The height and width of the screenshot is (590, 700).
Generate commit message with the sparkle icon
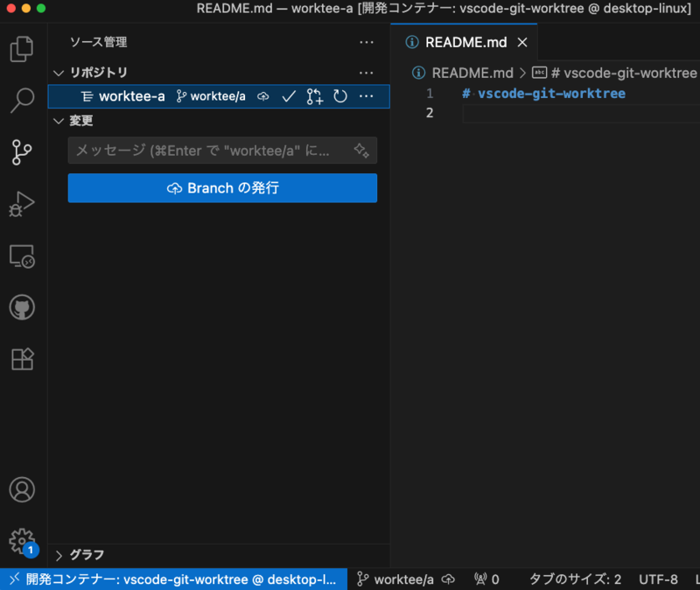tap(361, 150)
